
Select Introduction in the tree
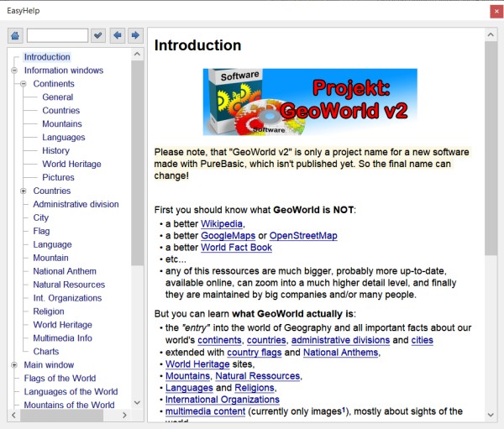tap(47, 57)
